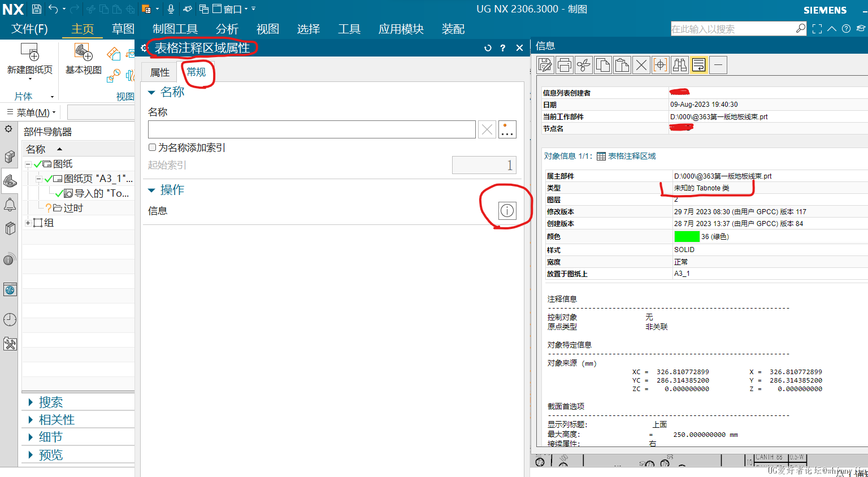This screenshot has width=868, height=477.
Task: Switch to the 分析 ribbon tab
Action: (227, 29)
